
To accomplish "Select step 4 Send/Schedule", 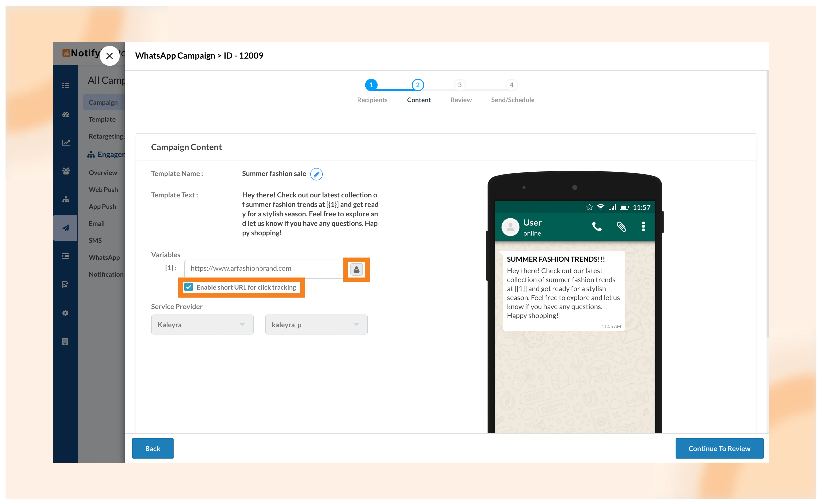I will 511,85.
